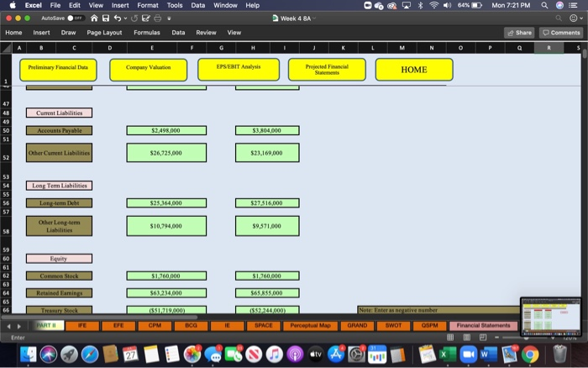This screenshot has width=588, height=368.
Task: Switch to Page Break Preview icon
Action: click(483, 338)
